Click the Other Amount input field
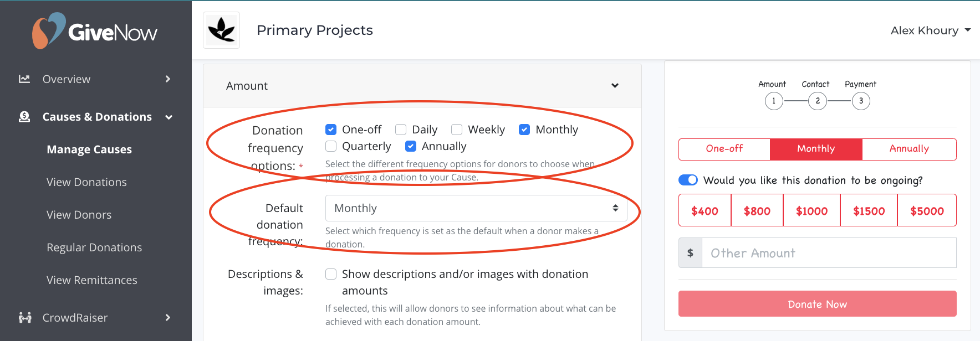Viewport: 980px width, 341px height. coord(829,253)
